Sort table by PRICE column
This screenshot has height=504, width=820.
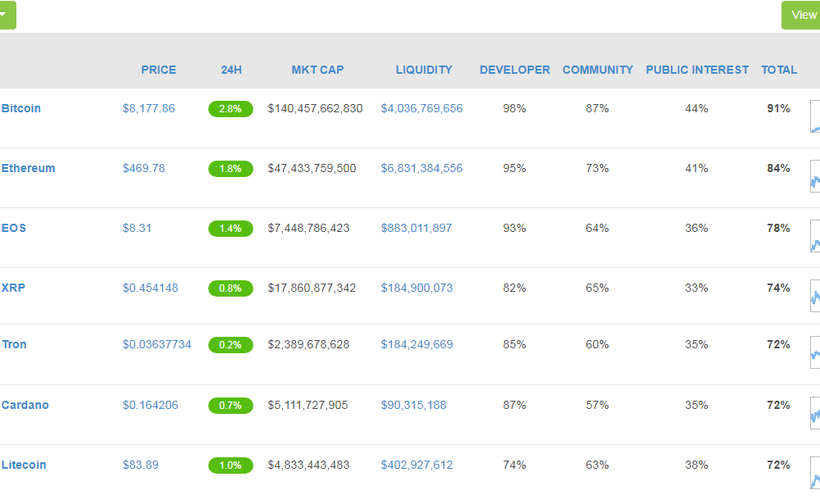click(158, 70)
